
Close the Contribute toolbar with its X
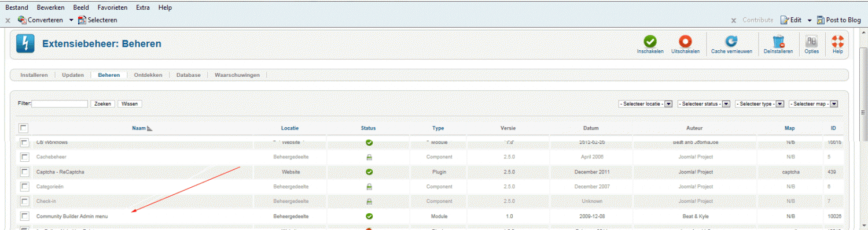coord(734,20)
